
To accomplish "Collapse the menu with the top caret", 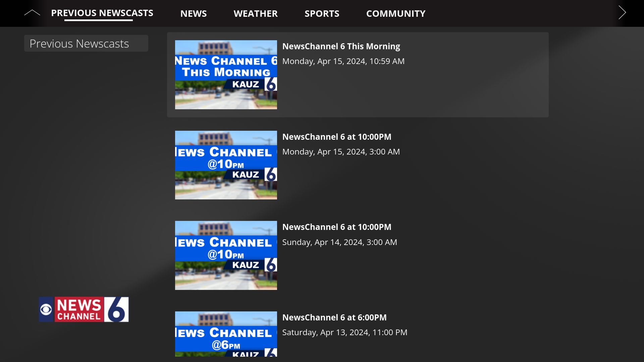I will pos(32,12).
